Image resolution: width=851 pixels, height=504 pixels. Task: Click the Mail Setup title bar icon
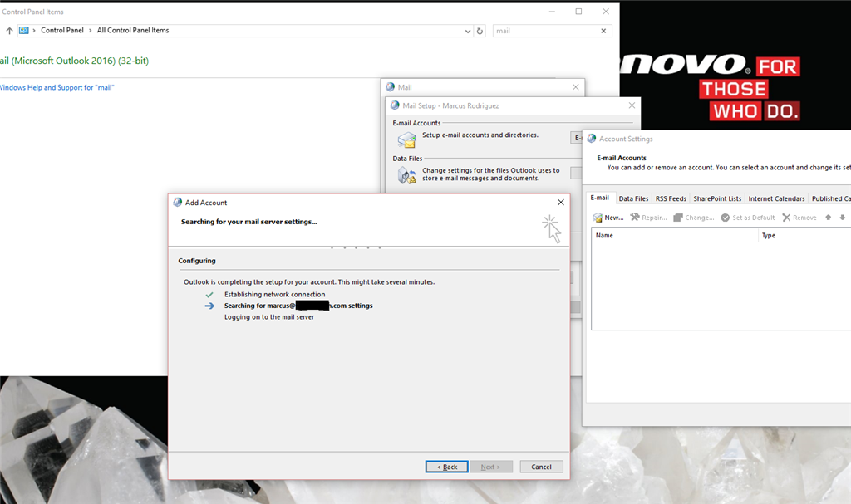pyautogui.click(x=395, y=105)
